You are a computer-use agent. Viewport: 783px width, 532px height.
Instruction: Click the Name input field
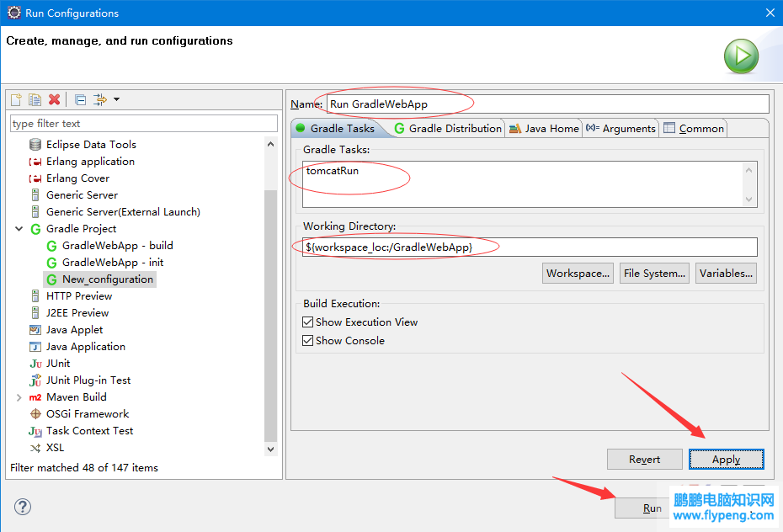pyautogui.click(x=548, y=104)
